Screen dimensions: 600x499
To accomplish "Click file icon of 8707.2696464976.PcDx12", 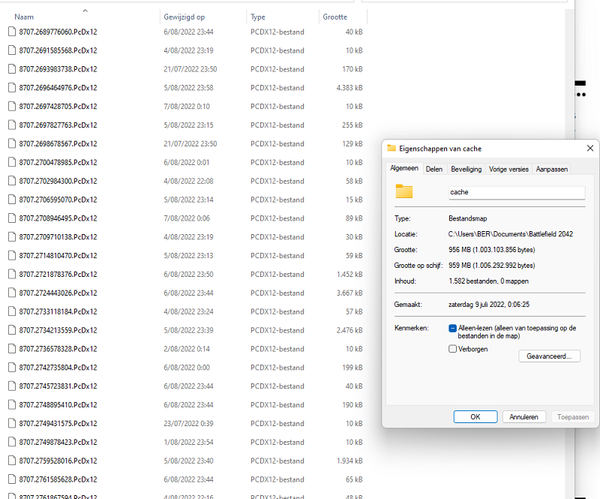I will 10,88.
